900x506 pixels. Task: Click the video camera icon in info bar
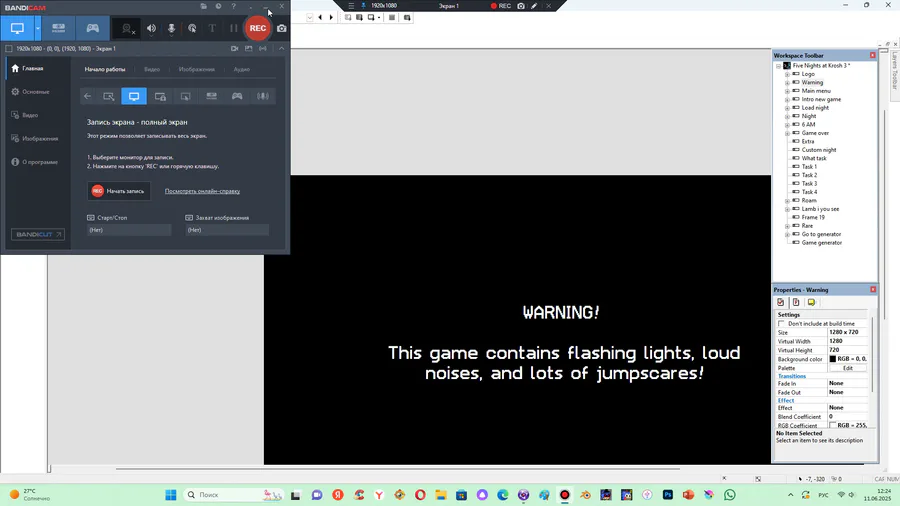pos(234,49)
